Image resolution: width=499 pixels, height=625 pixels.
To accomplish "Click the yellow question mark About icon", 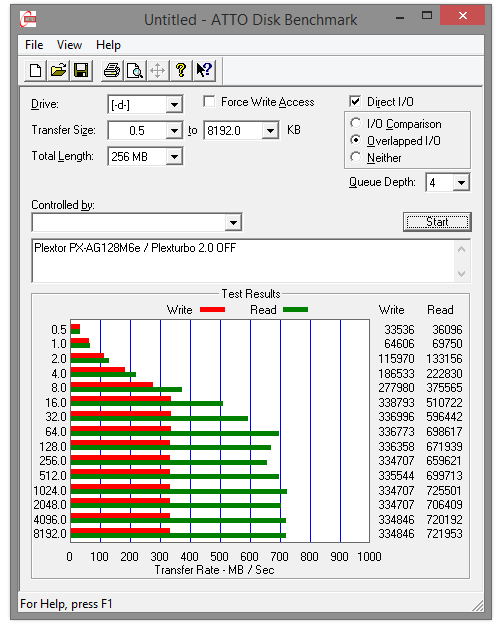I will point(181,71).
